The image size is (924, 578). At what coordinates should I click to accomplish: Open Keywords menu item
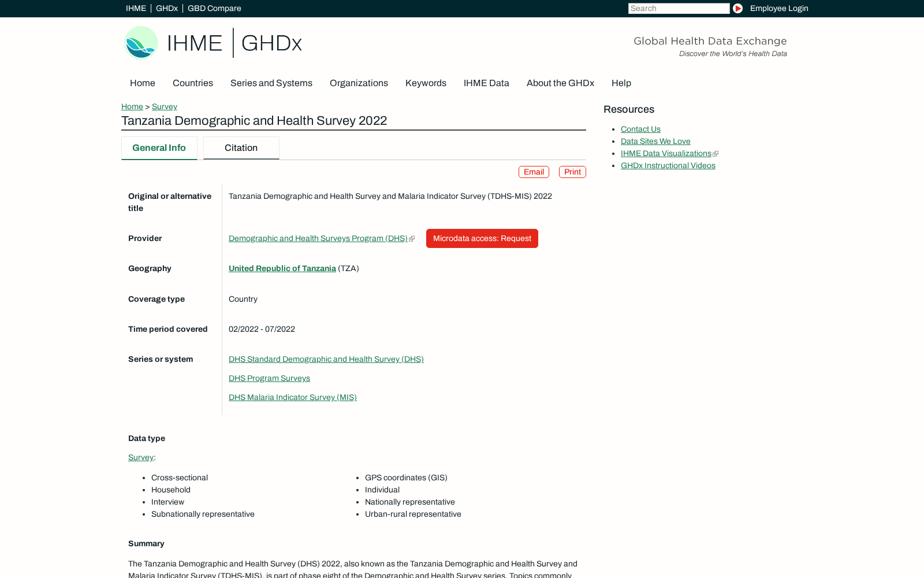tap(426, 83)
